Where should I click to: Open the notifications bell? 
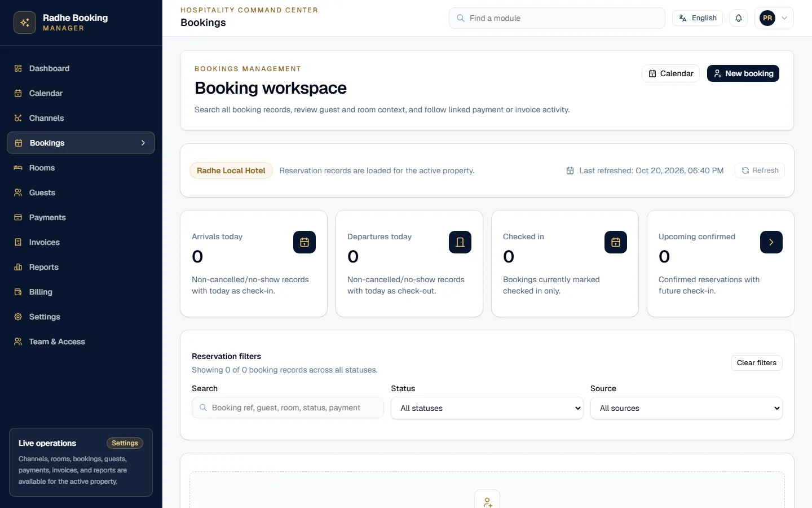(x=739, y=18)
